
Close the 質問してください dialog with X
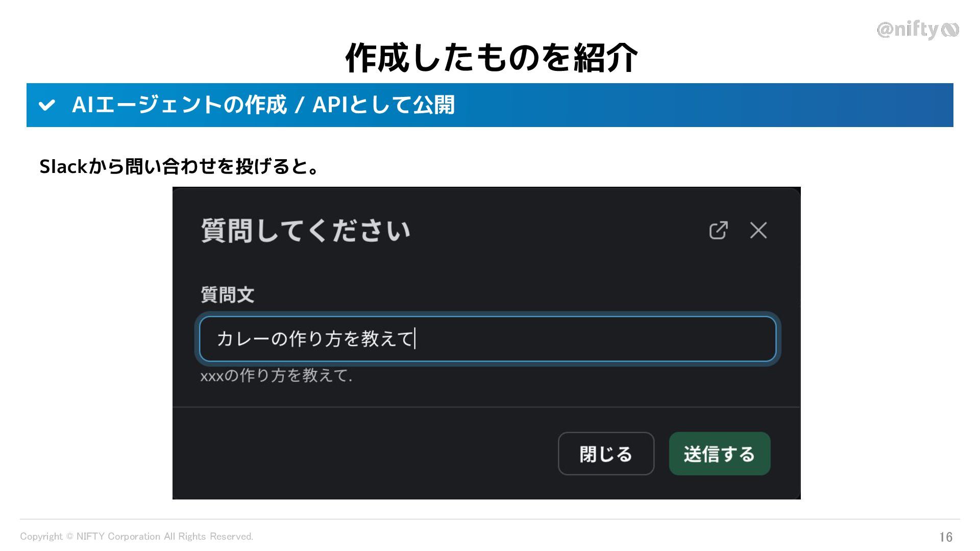[x=758, y=231]
